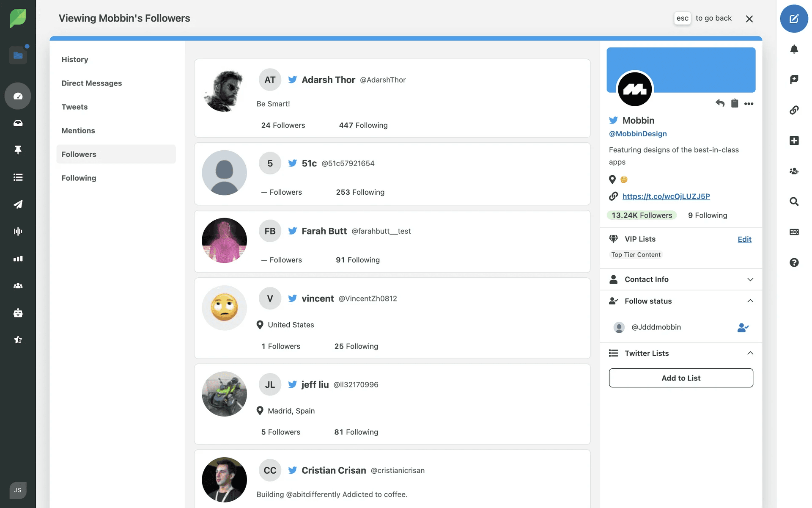
Task: Open the notifications bell icon
Action: tap(794, 49)
